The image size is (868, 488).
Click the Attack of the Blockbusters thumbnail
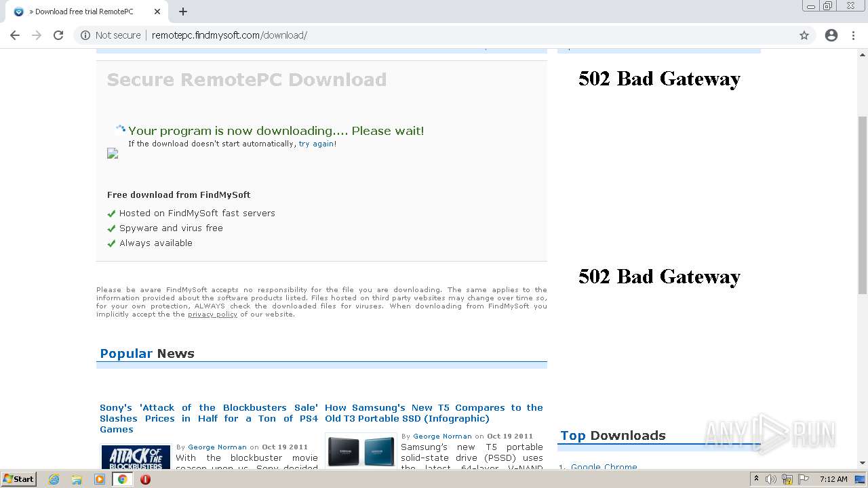click(x=136, y=457)
